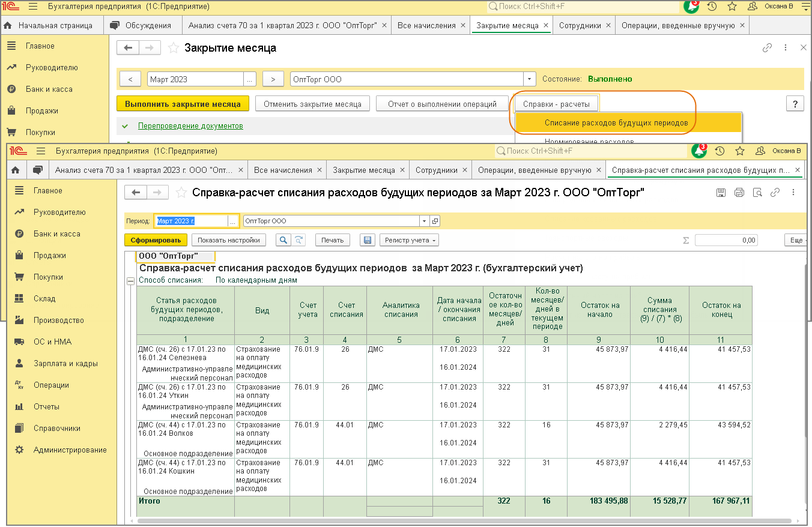Click Печать button
This screenshot has height=527, width=812.
click(x=332, y=240)
